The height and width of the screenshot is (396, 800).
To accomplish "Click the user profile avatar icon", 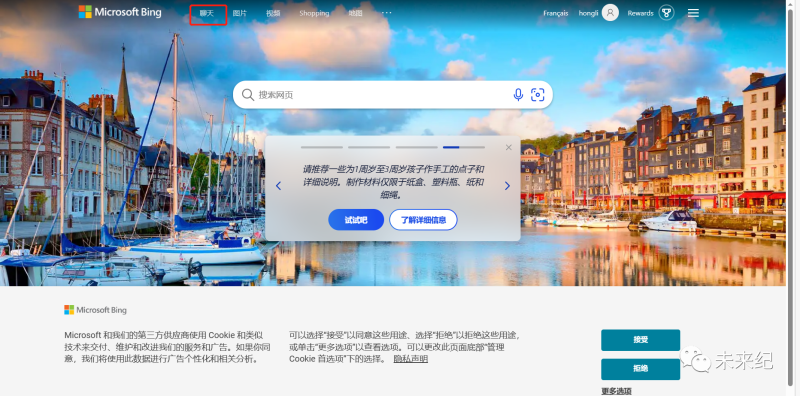I will (x=610, y=13).
